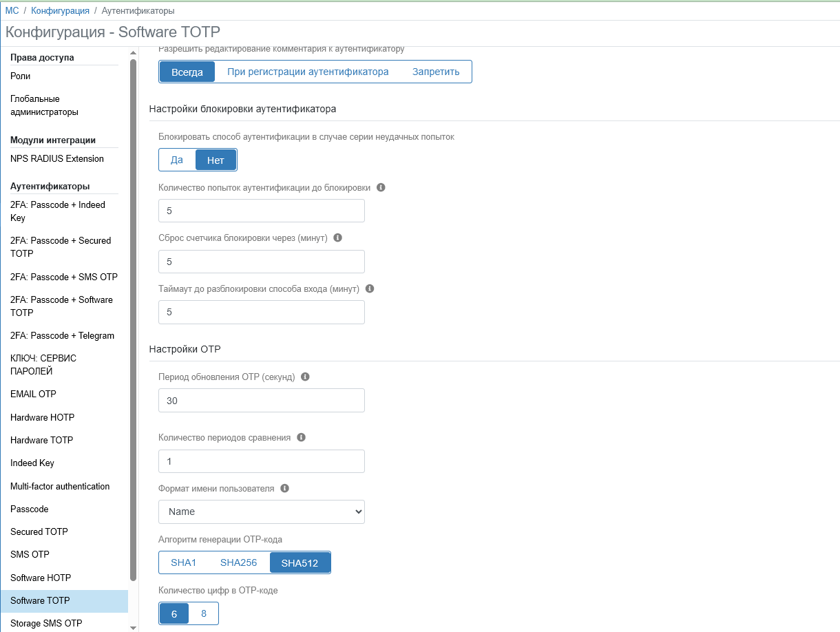Click sidebar scroll down arrow
This screenshot has width=840, height=632.
click(133, 626)
